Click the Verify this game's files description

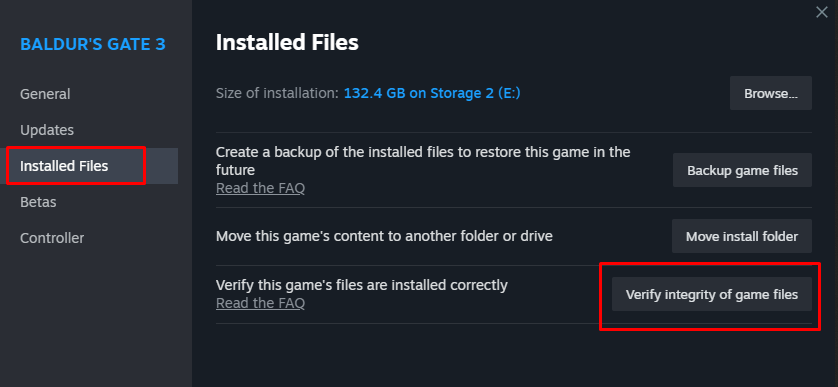pos(362,285)
